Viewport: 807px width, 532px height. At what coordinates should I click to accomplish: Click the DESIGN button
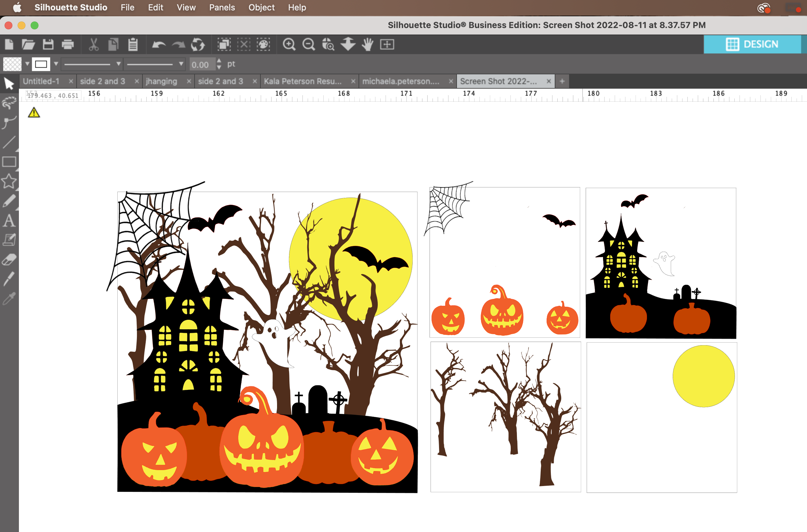click(752, 44)
